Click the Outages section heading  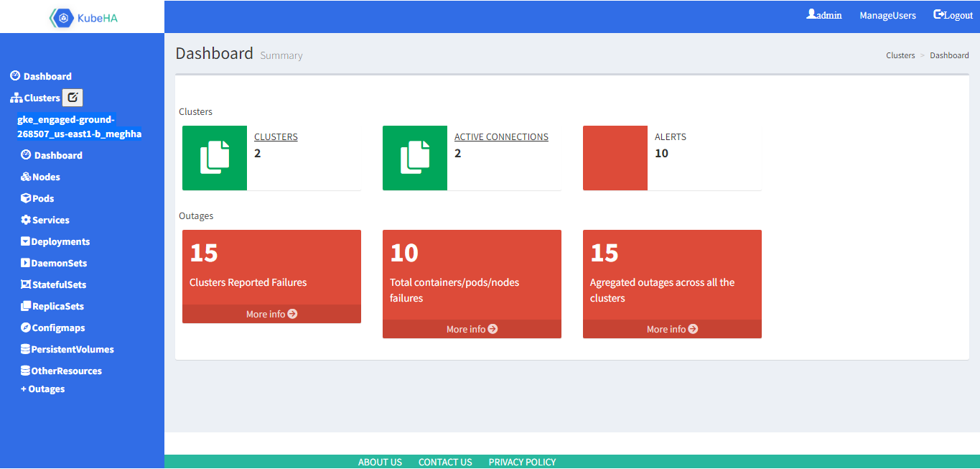click(x=196, y=215)
